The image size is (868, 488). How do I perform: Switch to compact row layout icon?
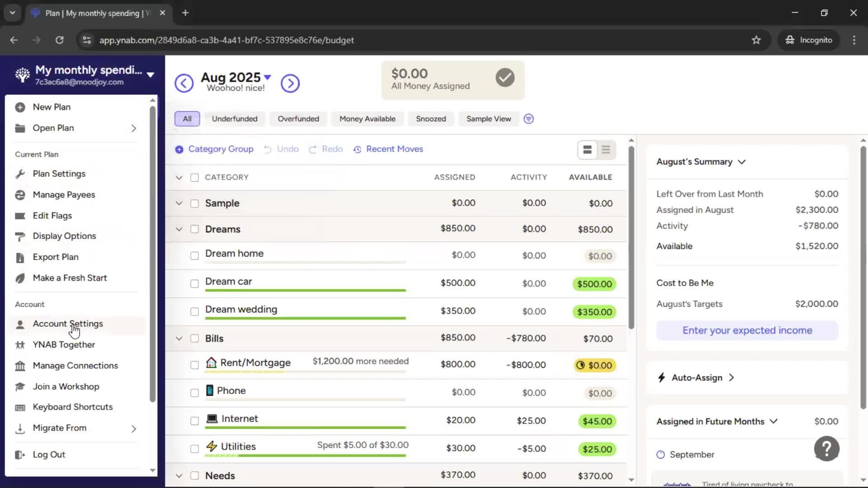[x=606, y=150]
